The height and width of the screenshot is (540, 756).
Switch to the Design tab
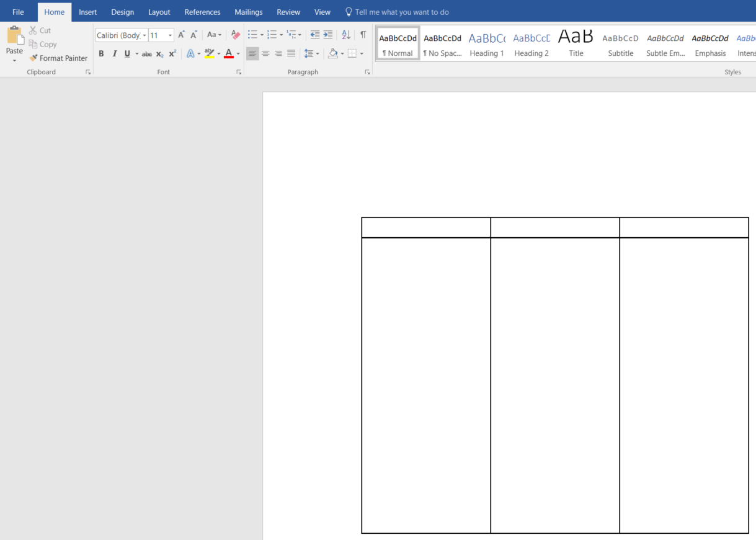pos(122,12)
